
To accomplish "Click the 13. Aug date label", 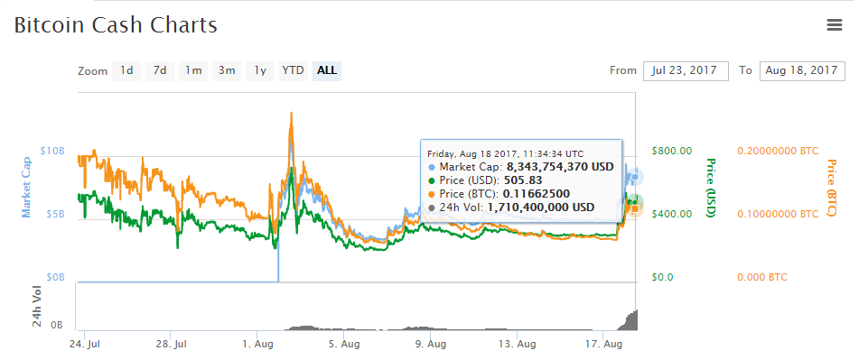I will [517, 344].
